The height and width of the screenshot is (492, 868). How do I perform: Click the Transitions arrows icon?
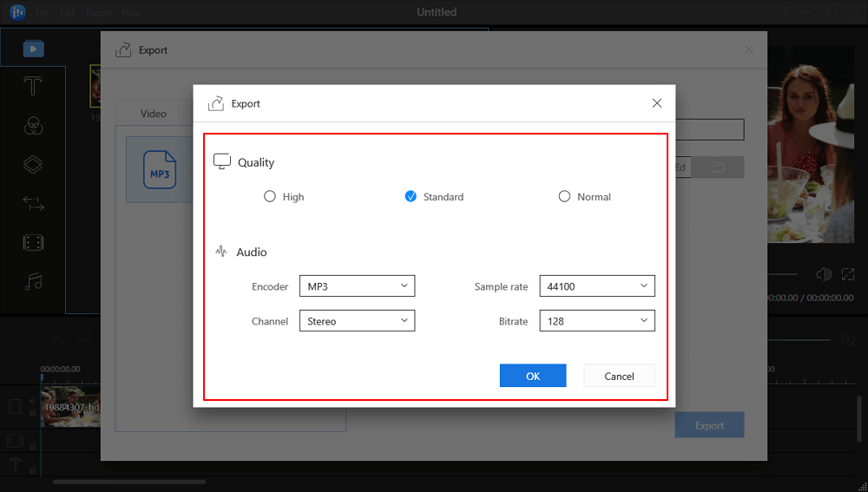tap(33, 204)
